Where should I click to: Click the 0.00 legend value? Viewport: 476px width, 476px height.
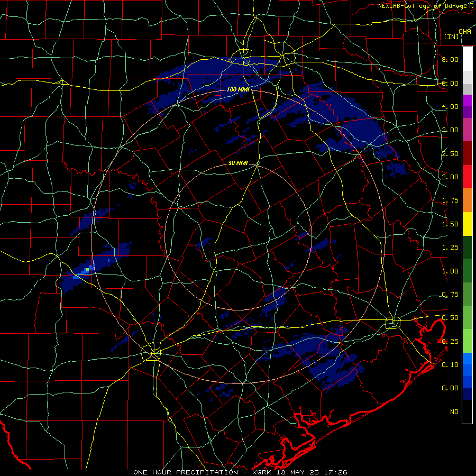pyautogui.click(x=450, y=388)
